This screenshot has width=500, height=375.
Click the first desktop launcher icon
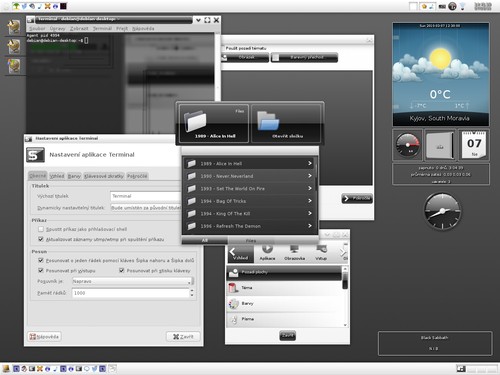click(14, 27)
